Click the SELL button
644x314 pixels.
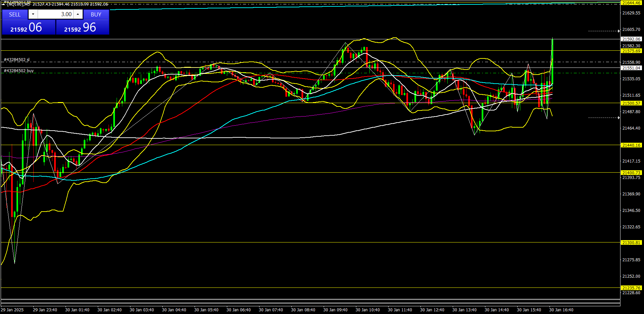(15, 14)
